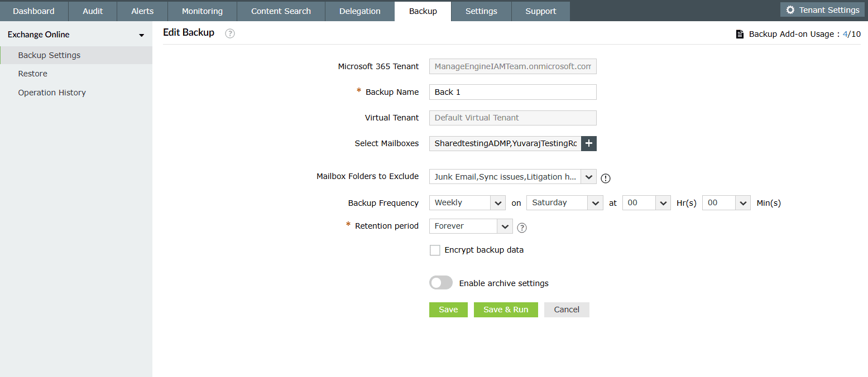
Task: Open Operation History in the sidebar
Action: [52, 93]
